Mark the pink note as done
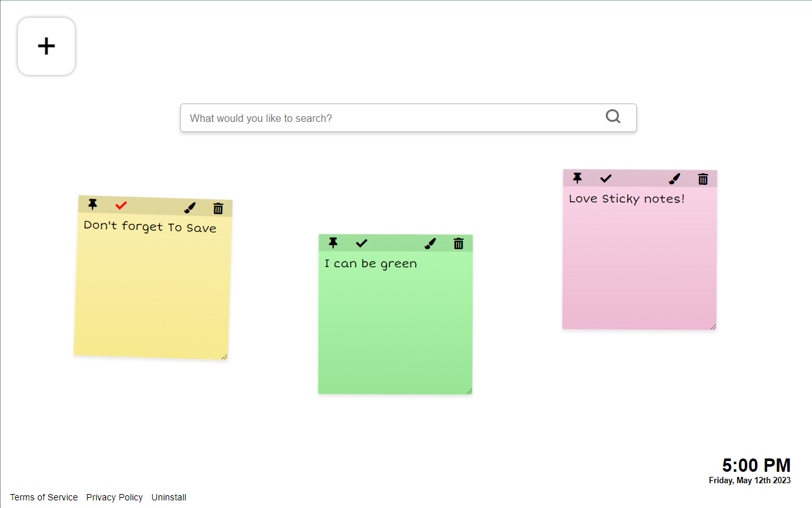 click(x=606, y=178)
